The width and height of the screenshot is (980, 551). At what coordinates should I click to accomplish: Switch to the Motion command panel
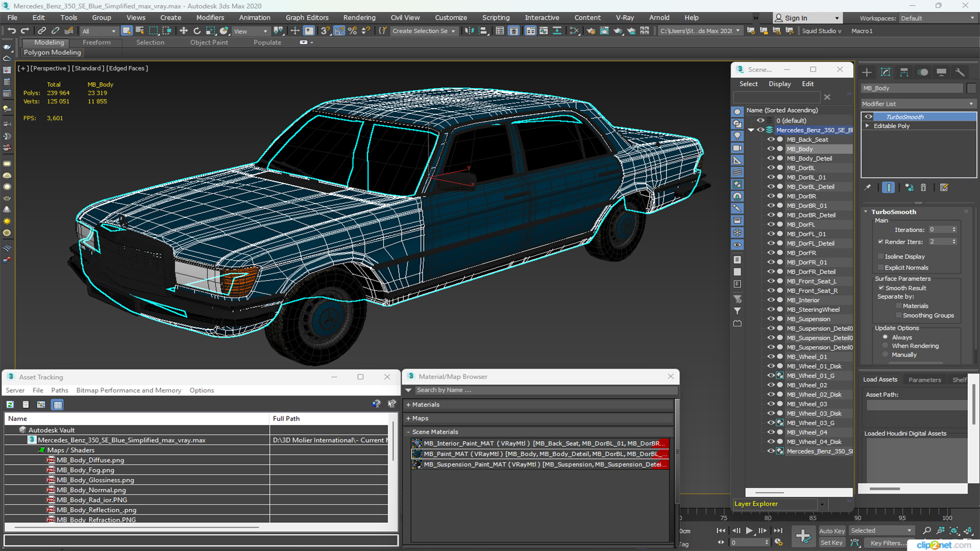(923, 72)
